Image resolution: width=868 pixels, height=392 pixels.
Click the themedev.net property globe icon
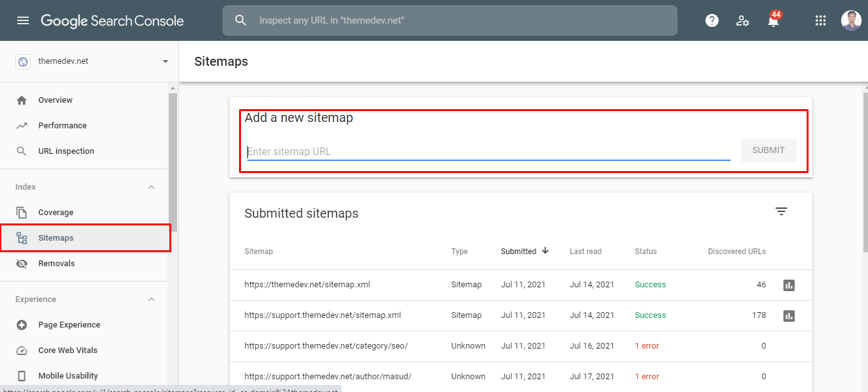coord(23,61)
